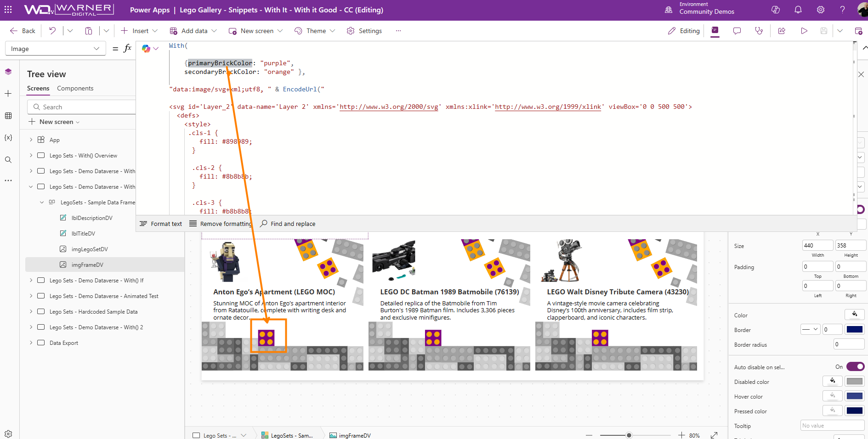Open the header settings gear

coord(821,10)
